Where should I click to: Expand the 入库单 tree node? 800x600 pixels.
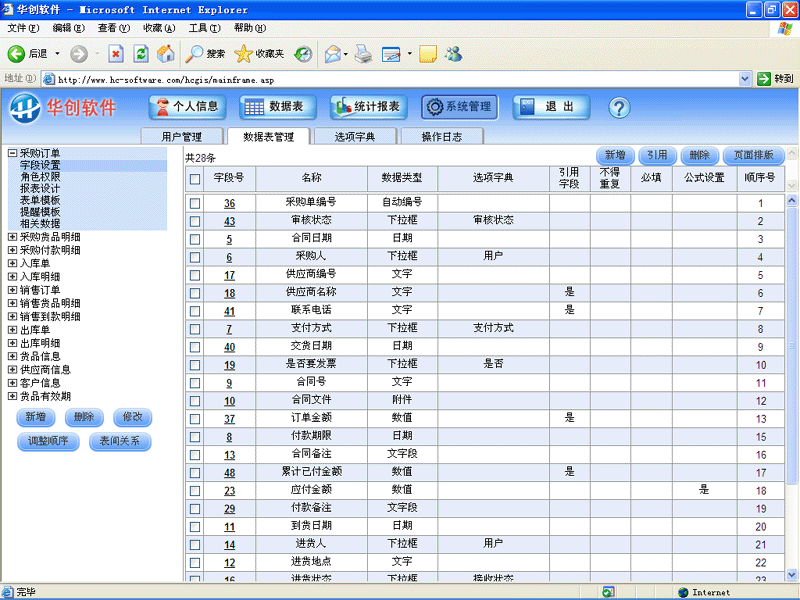coord(12,263)
